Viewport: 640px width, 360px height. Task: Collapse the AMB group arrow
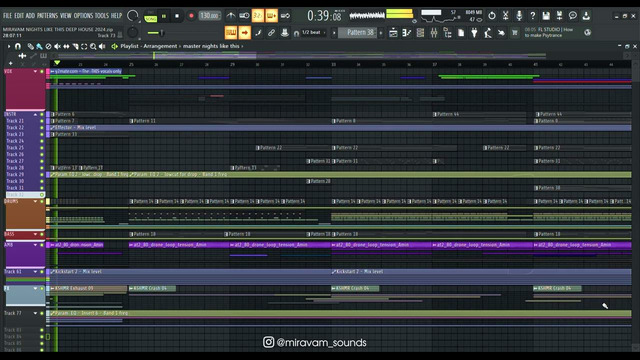[x=36, y=245]
